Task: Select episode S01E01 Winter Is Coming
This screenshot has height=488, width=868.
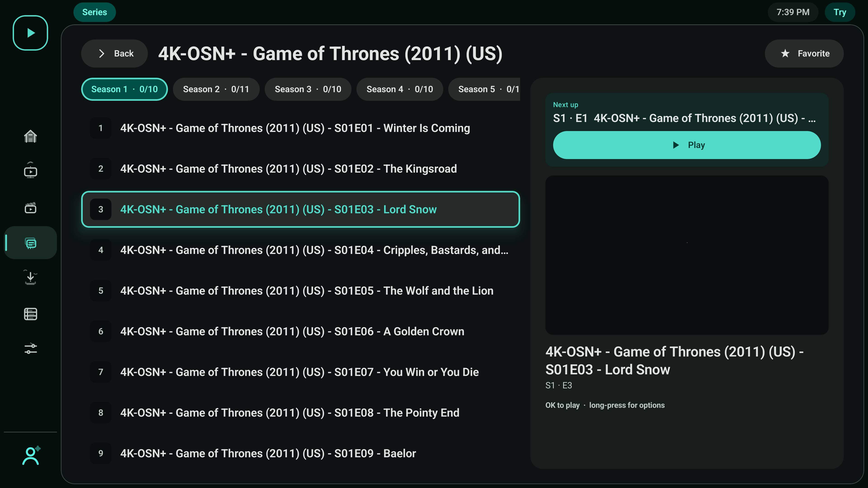Action: click(x=300, y=128)
